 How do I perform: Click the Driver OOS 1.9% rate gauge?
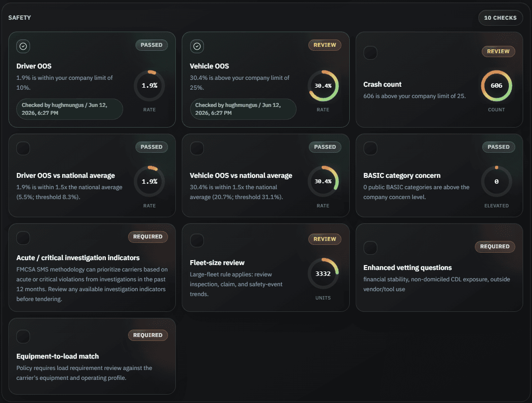click(x=149, y=86)
